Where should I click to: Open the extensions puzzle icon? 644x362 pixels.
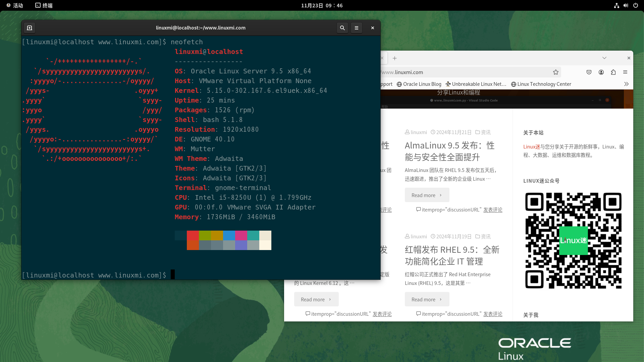[x=613, y=72]
